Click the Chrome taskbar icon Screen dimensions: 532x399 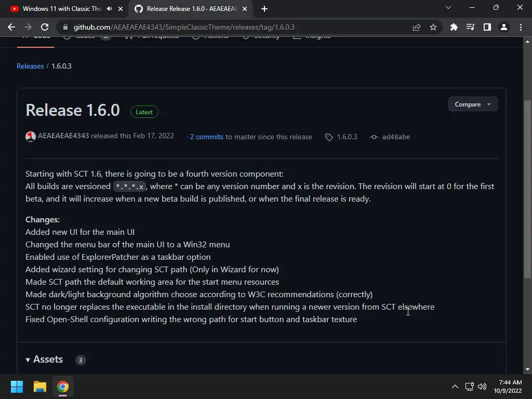point(63,387)
